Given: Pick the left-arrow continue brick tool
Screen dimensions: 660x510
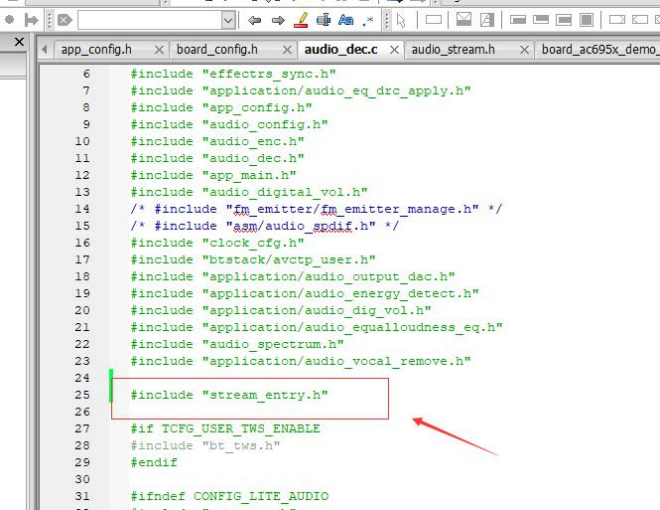Looking at the screenshot, I should point(640,19).
